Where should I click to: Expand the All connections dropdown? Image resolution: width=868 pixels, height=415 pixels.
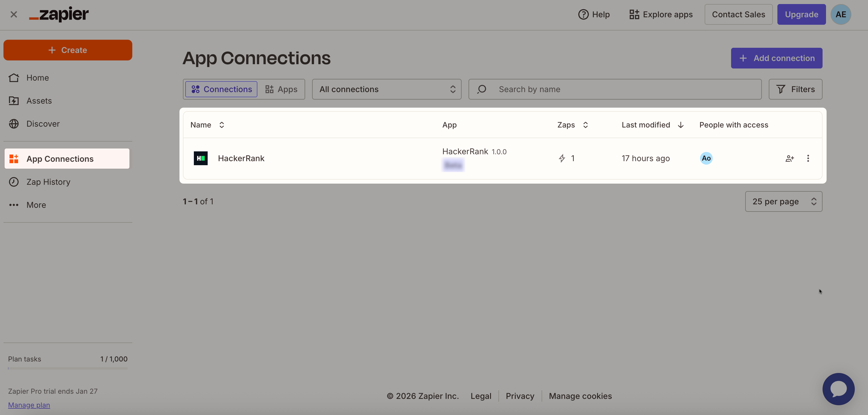pyautogui.click(x=387, y=89)
